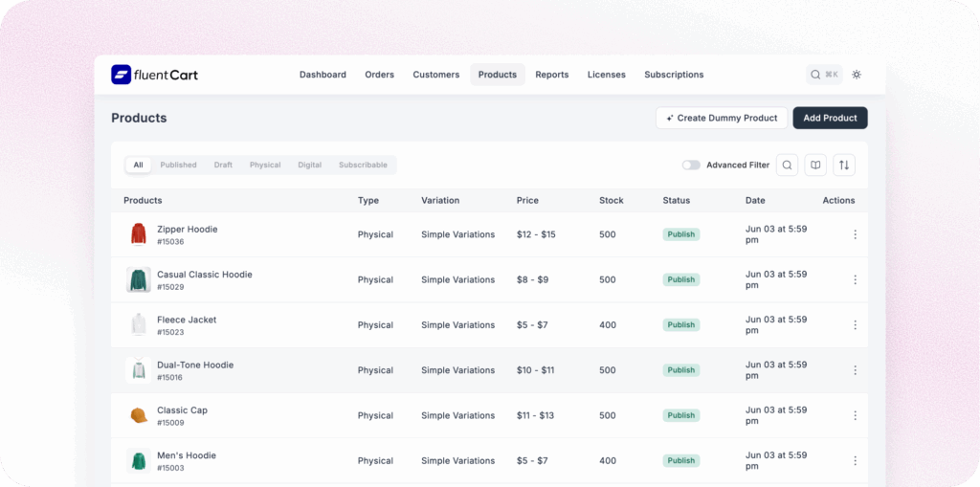The width and height of the screenshot is (980, 487).
Task: Open actions menu for Fleece Jacket
Action: click(x=855, y=325)
